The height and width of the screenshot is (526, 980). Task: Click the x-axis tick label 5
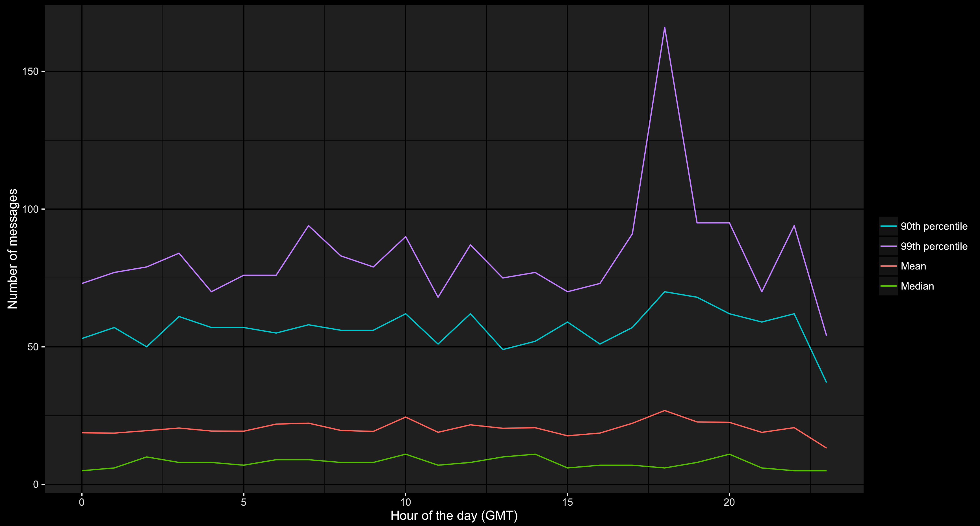click(244, 502)
